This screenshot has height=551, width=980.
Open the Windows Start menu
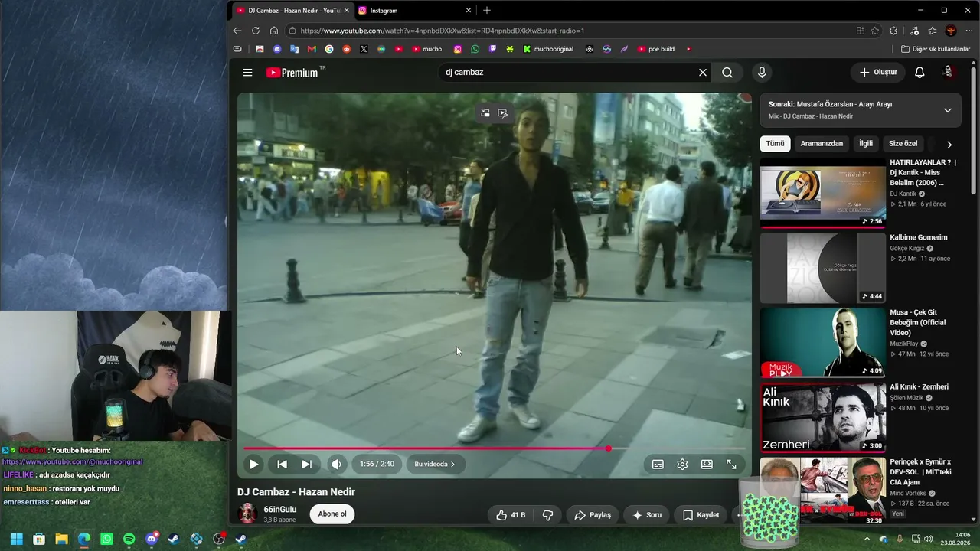[17, 539]
